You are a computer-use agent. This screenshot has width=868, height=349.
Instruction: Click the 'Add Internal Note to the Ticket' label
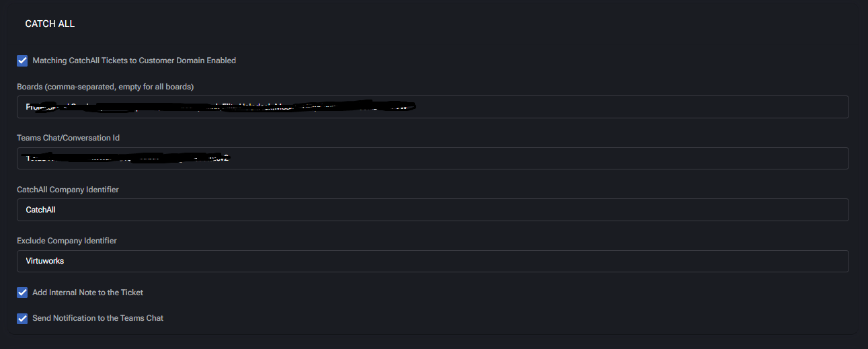(87, 293)
